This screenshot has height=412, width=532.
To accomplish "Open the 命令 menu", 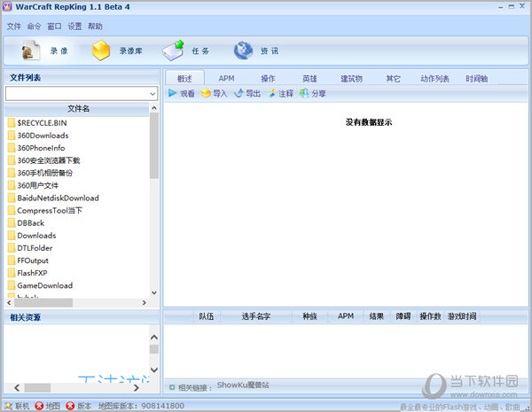I will [x=34, y=26].
